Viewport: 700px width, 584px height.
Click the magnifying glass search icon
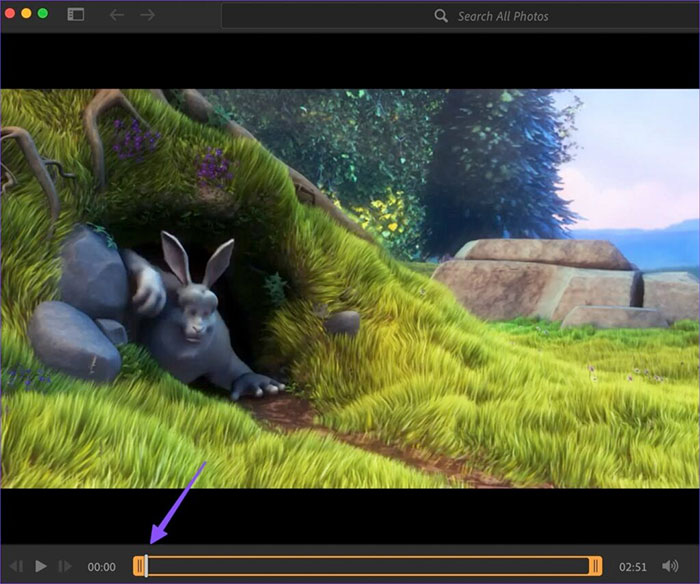[441, 16]
